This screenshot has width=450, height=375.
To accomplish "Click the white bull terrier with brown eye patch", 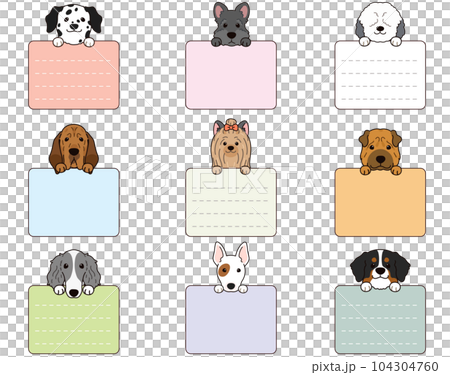I will [231, 267].
